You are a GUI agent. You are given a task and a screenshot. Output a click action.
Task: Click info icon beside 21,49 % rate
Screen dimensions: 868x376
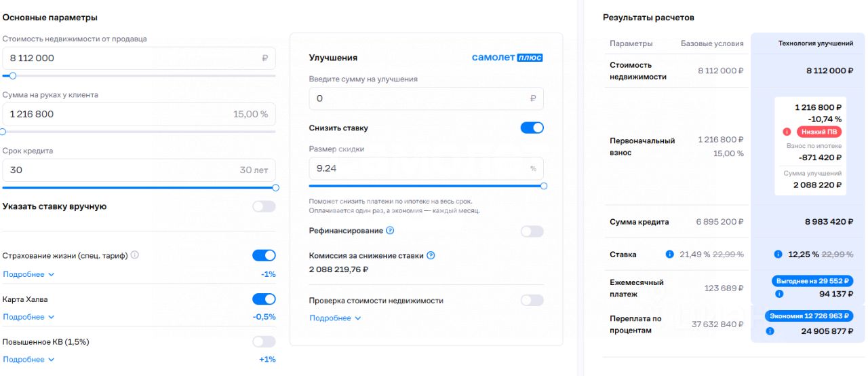click(x=670, y=255)
